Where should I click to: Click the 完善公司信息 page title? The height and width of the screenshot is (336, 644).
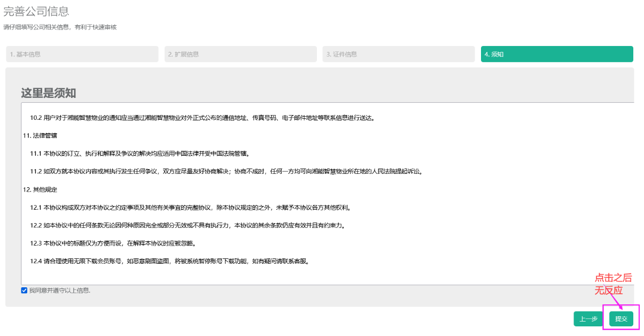click(36, 11)
